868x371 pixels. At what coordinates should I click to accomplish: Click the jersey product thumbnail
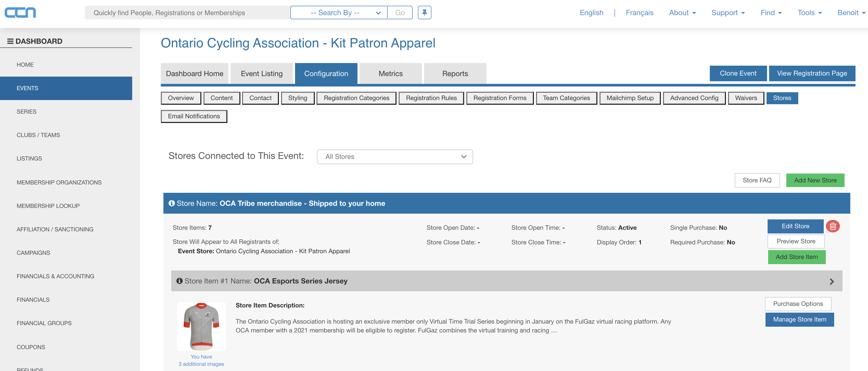pyautogui.click(x=201, y=326)
